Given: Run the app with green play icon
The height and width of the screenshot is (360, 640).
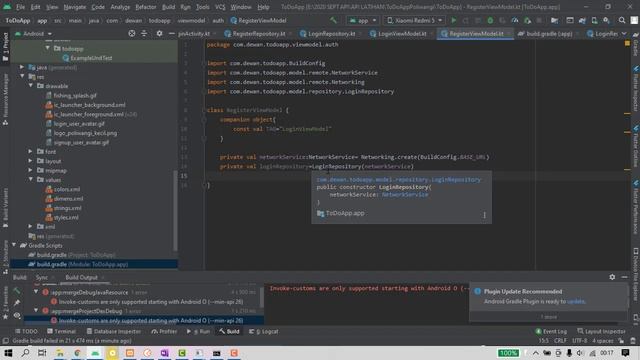Looking at the screenshot, I should click(x=453, y=20).
